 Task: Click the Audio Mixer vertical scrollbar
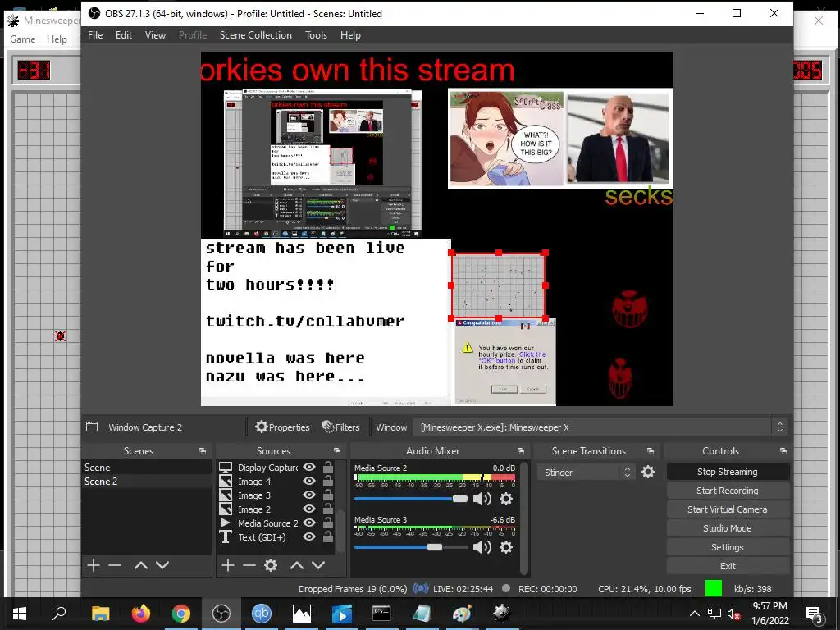click(524, 518)
